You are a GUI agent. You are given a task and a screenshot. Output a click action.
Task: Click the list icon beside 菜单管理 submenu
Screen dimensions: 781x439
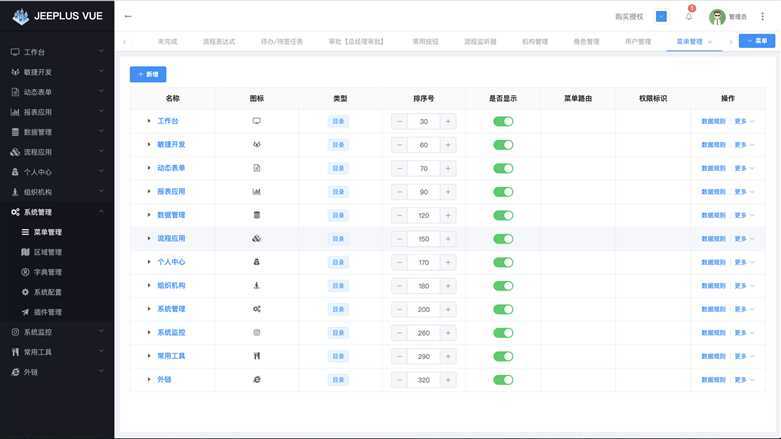coord(25,232)
